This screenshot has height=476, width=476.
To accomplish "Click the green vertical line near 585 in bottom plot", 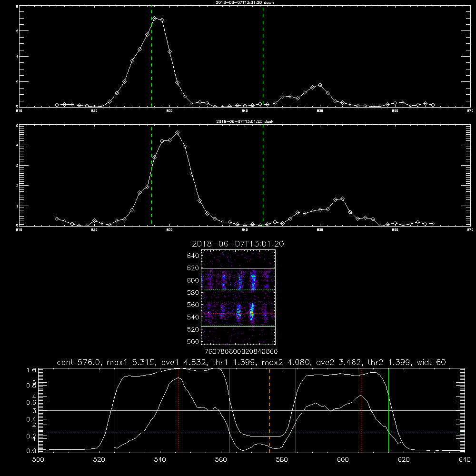I will pos(296,410).
